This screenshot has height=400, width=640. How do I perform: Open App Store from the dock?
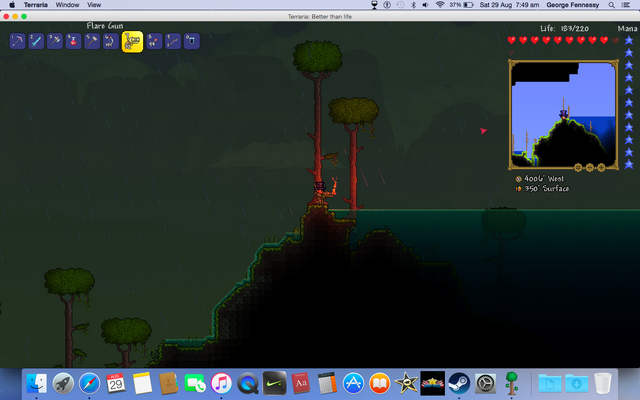coord(353,384)
